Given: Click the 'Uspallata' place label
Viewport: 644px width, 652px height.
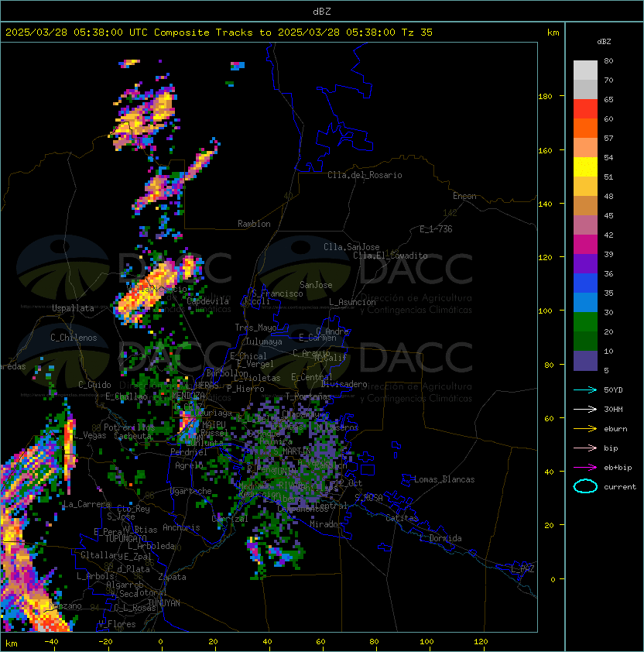Looking at the screenshot, I should click(73, 308).
